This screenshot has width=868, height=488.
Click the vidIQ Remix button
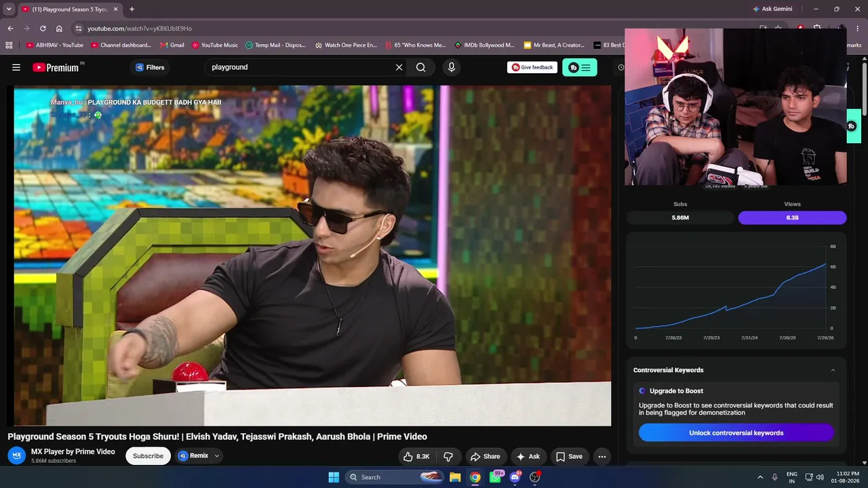pyautogui.click(x=194, y=456)
